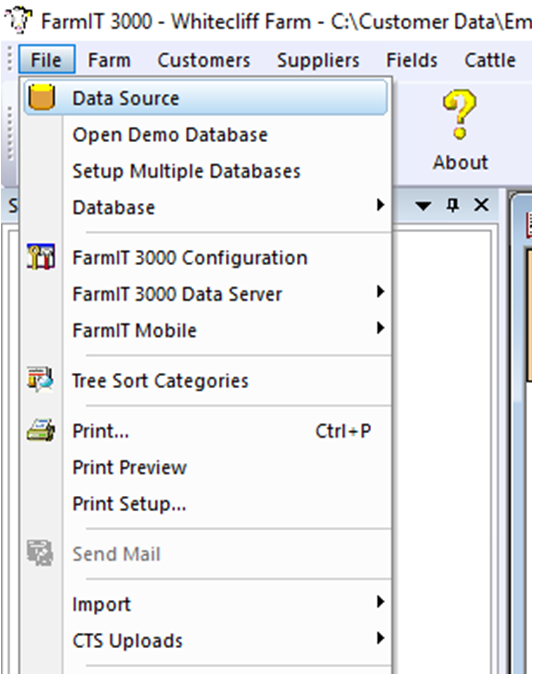Choose Print Preview
The width and height of the screenshot is (533, 675).
[206, 467]
